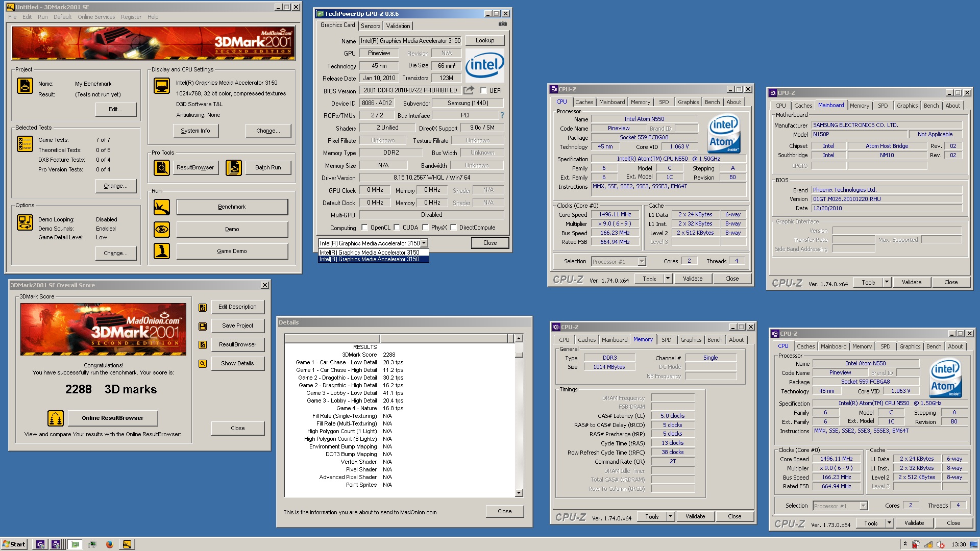Click the GPU-Z taskbar button
The width and height of the screenshot is (980, 551).
76,544
